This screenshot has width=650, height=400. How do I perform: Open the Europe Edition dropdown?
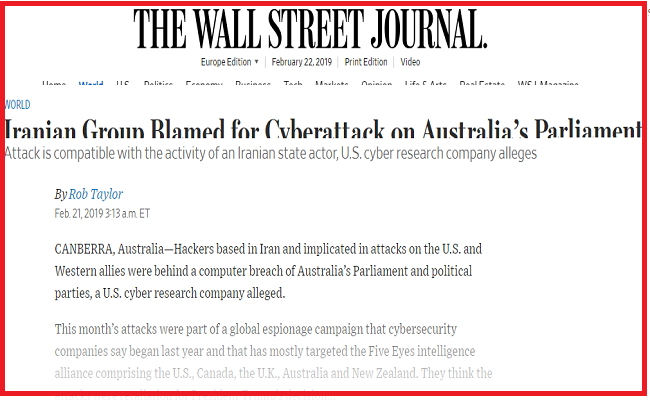click(x=230, y=62)
